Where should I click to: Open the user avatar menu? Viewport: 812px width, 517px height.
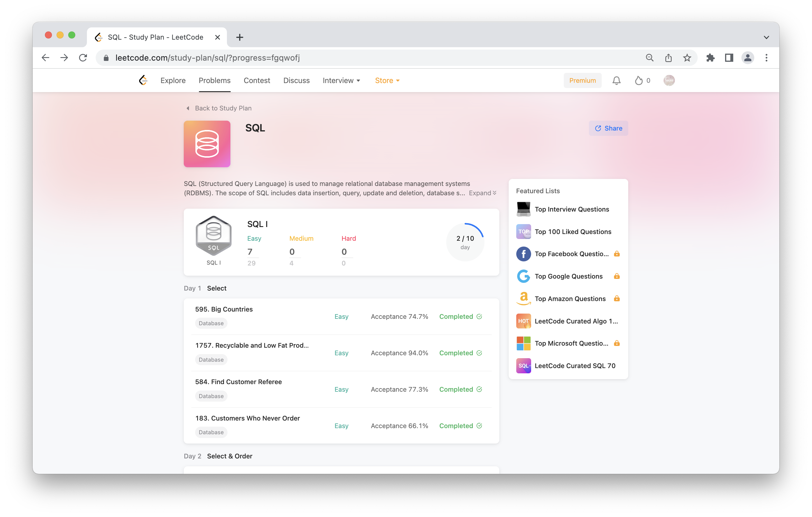[x=669, y=80]
